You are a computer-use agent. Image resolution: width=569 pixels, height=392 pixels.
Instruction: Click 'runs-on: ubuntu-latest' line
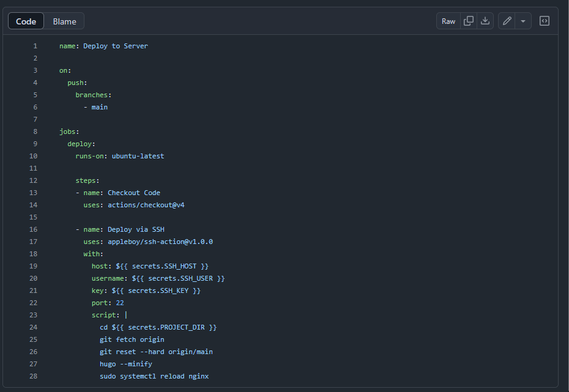point(120,157)
